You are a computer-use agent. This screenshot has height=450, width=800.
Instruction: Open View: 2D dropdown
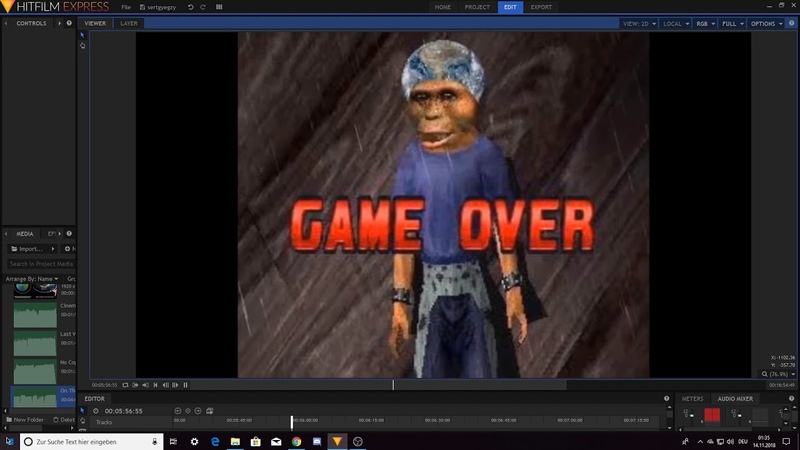639,23
